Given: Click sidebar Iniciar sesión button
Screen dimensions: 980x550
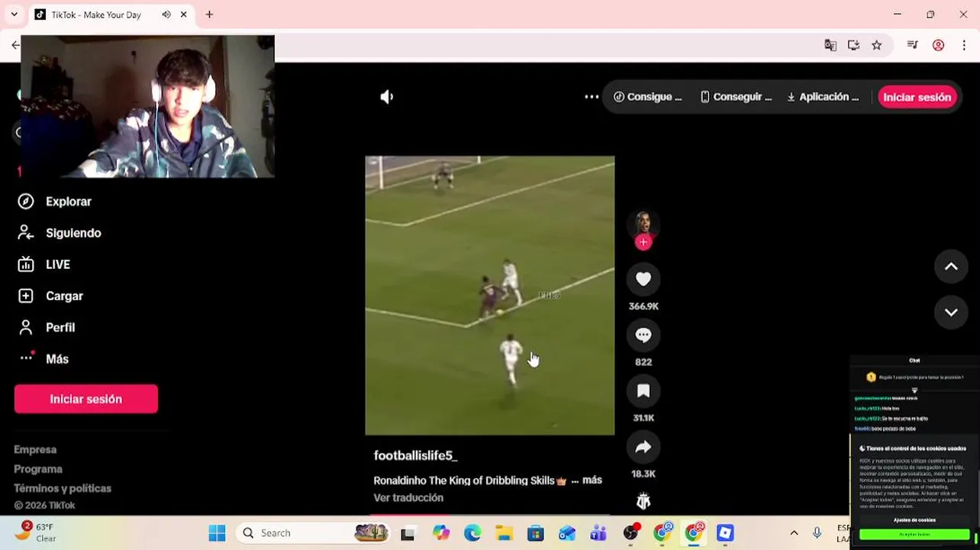Looking at the screenshot, I should coord(86,399).
